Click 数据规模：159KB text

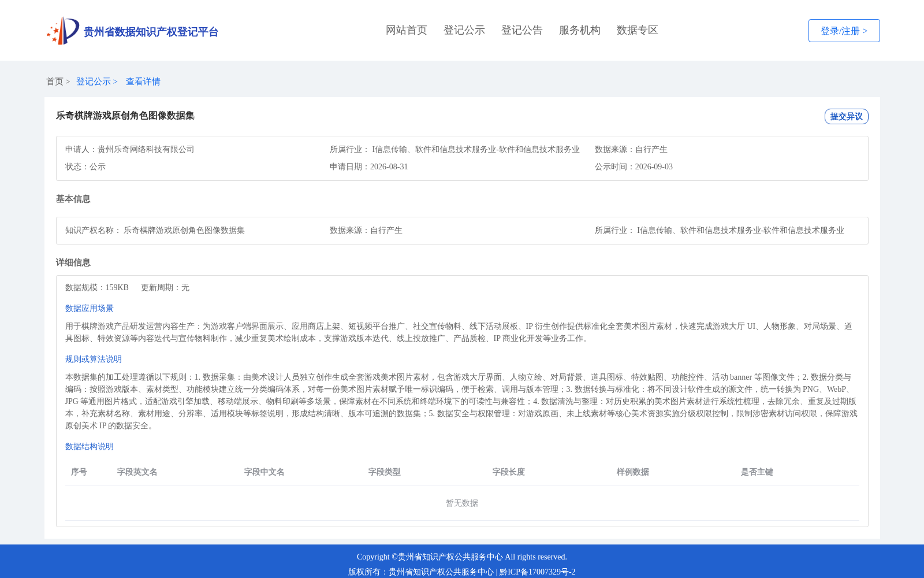coord(97,287)
